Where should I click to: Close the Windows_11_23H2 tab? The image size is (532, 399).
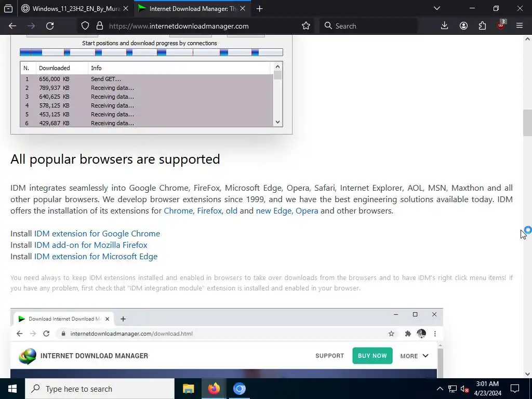pos(126,8)
